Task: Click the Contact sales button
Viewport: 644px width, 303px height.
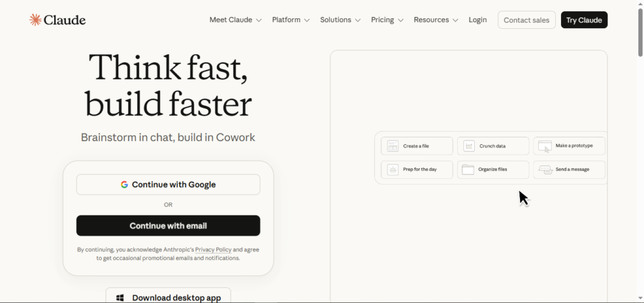Action: (x=526, y=20)
